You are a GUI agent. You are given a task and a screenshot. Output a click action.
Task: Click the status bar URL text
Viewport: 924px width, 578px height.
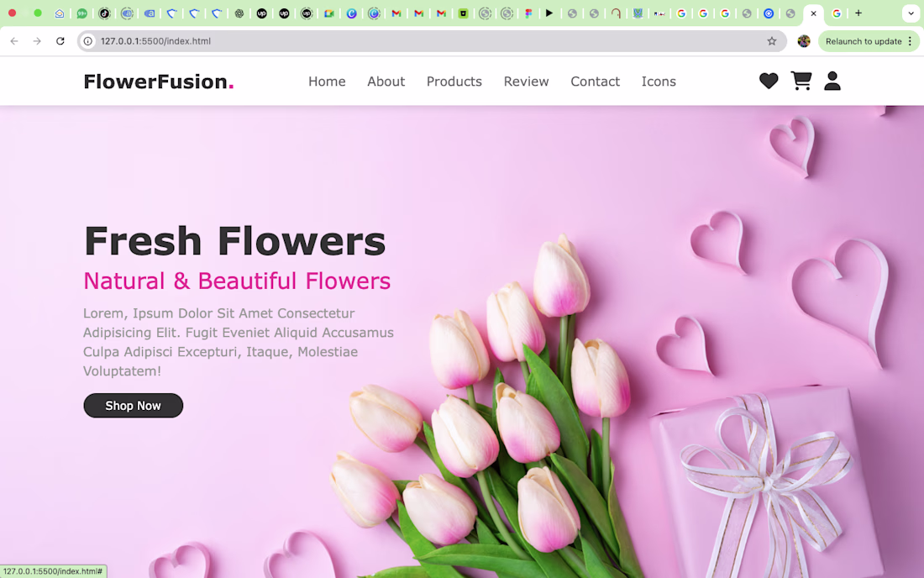point(53,571)
